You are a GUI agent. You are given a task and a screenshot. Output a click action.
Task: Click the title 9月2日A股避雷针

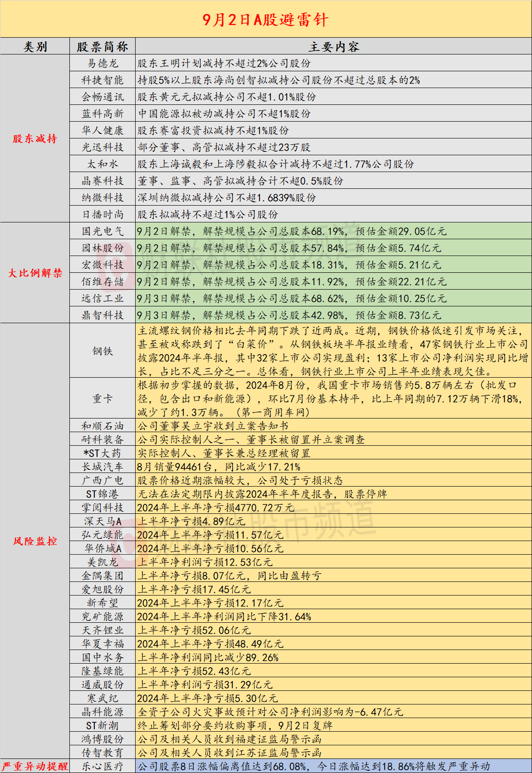pyautogui.click(x=265, y=20)
